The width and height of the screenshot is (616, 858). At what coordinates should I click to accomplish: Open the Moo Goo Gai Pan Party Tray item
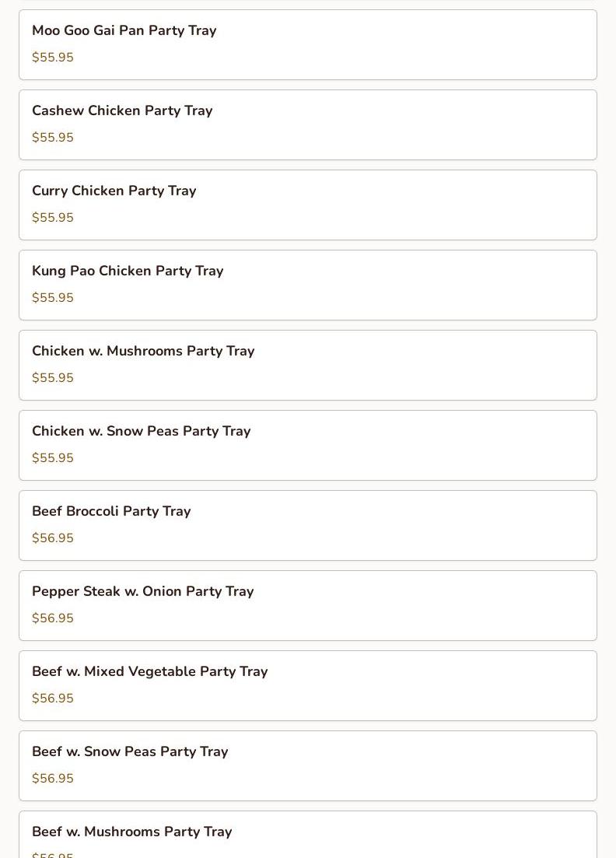307,45
